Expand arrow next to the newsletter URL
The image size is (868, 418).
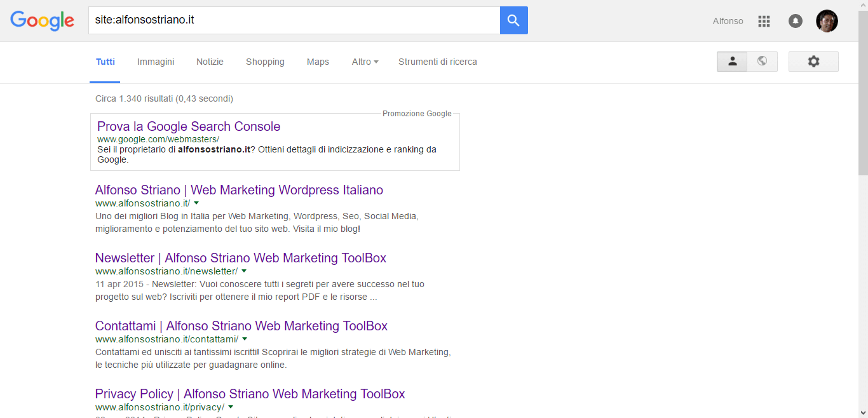pos(244,271)
